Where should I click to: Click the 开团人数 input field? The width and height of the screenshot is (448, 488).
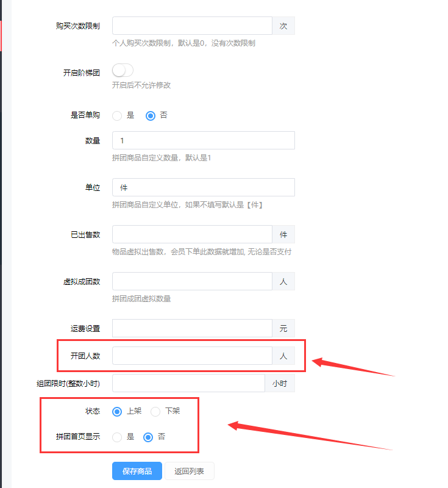[x=192, y=356]
